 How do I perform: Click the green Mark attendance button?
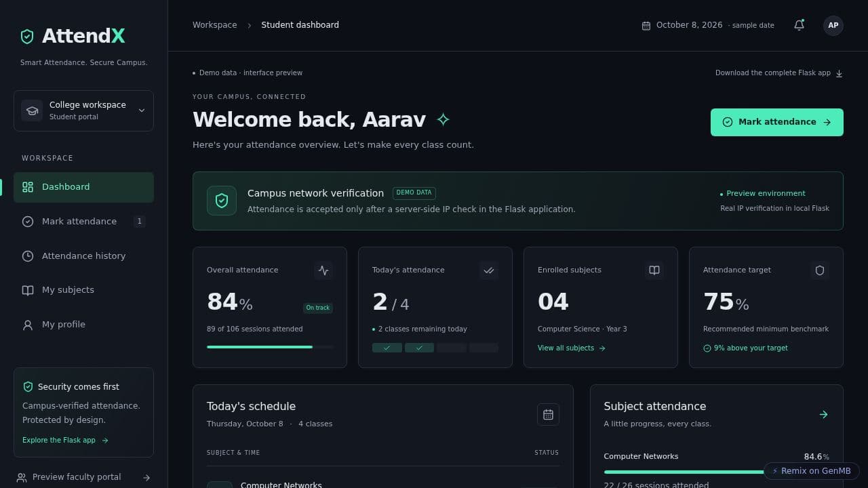tap(777, 122)
